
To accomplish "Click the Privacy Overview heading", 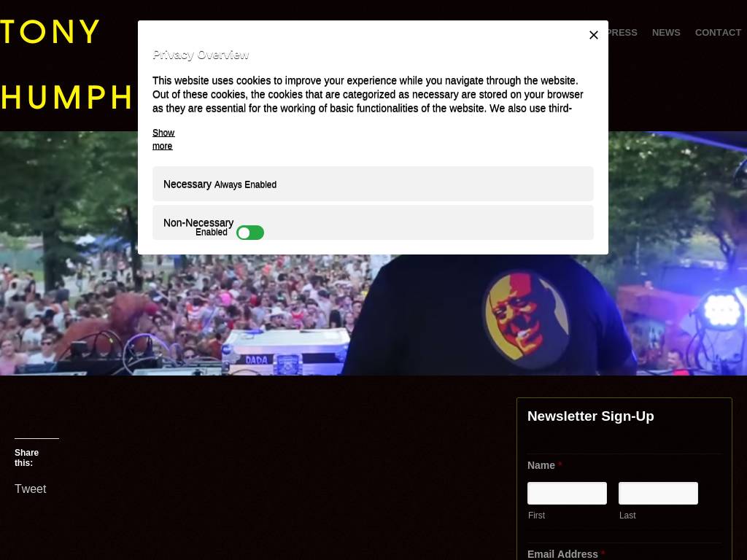I will [201, 55].
